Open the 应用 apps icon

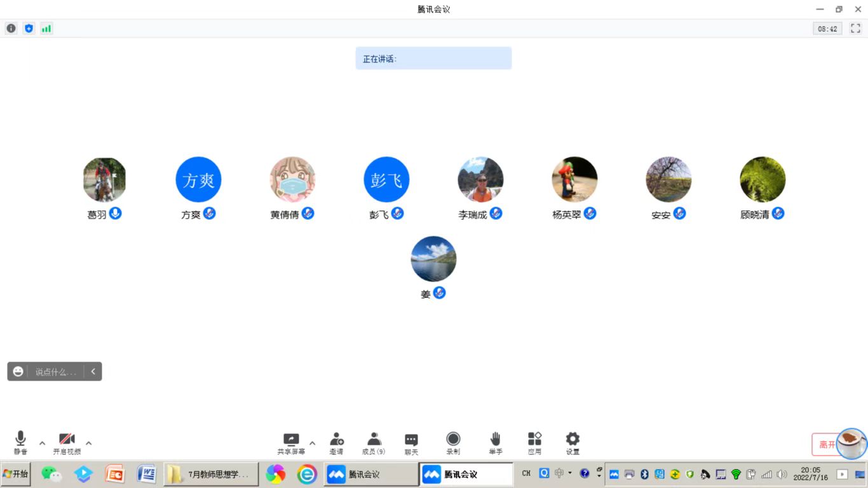tap(534, 444)
